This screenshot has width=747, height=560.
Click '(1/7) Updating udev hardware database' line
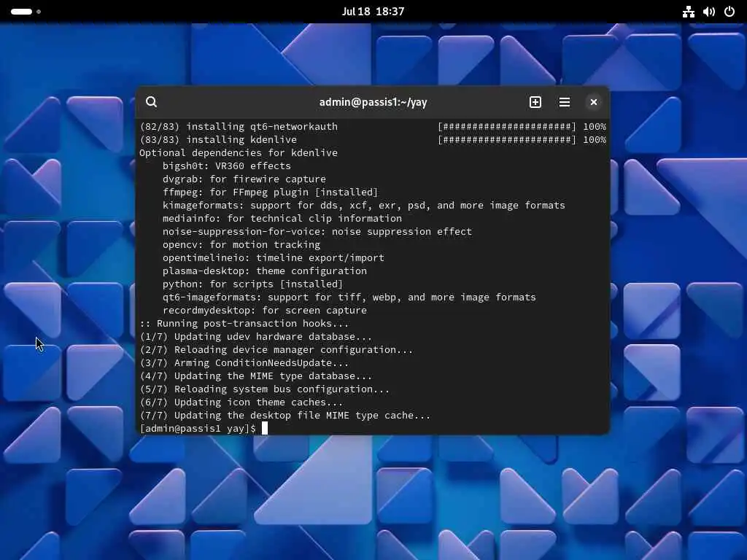pos(256,337)
